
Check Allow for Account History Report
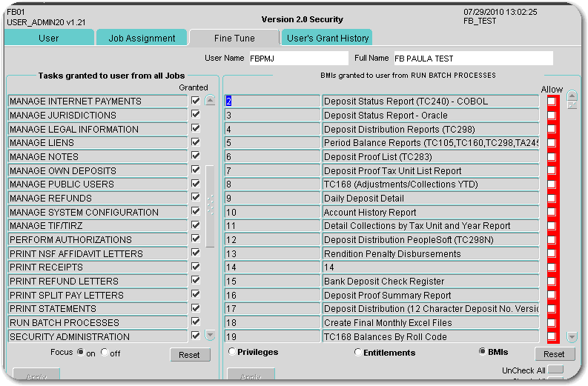click(552, 212)
